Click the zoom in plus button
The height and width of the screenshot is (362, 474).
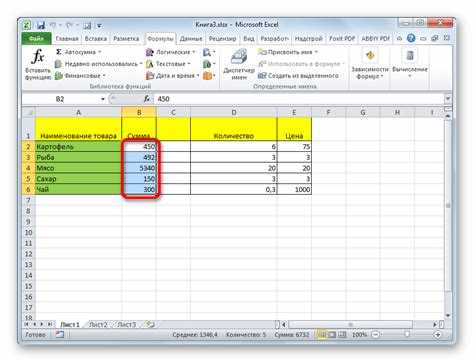(438, 334)
